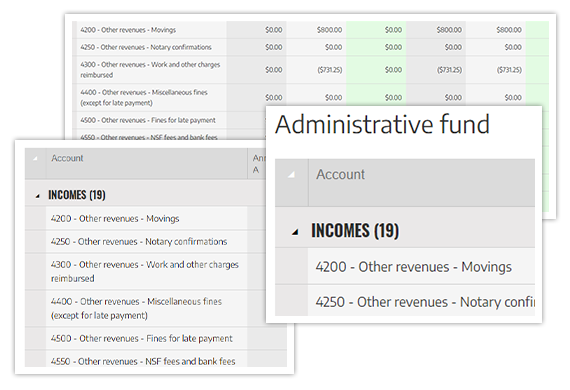Image resolution: width=570 pixels, height=390 pixels.
Task: Click 4300 Work and other charges in top table
Action: click(150, 69)
